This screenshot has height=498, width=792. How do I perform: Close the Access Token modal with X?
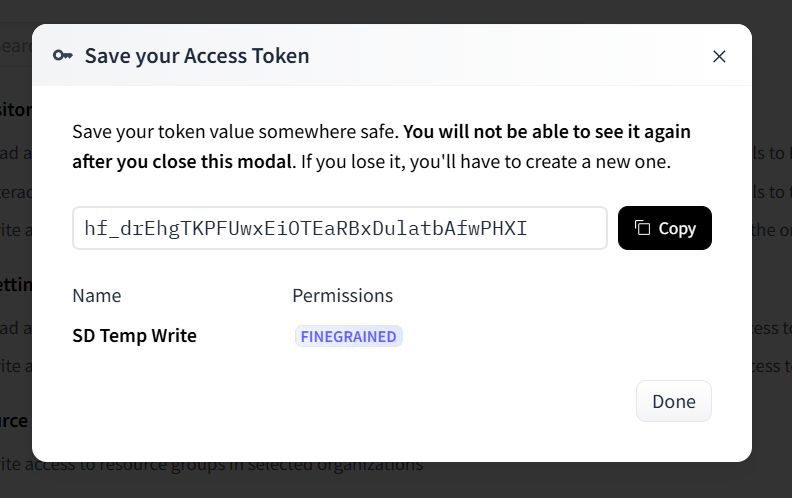[x=719, y=56]
